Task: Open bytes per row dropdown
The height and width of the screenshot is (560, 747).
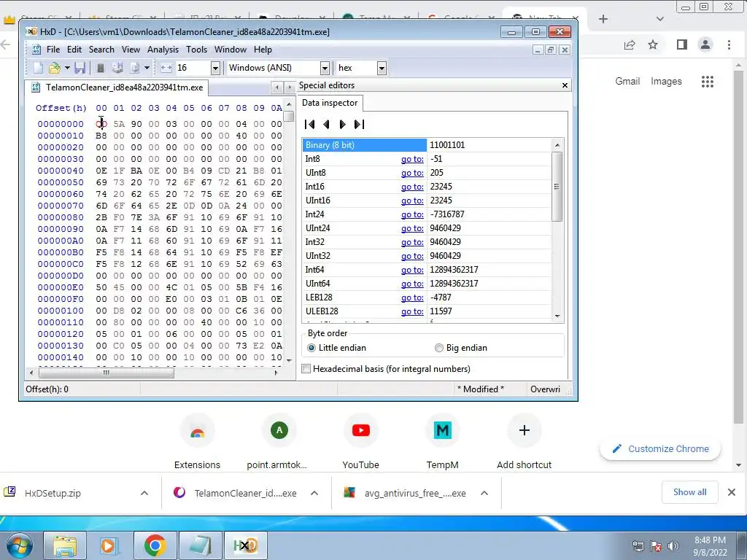Action: (215, 68)
